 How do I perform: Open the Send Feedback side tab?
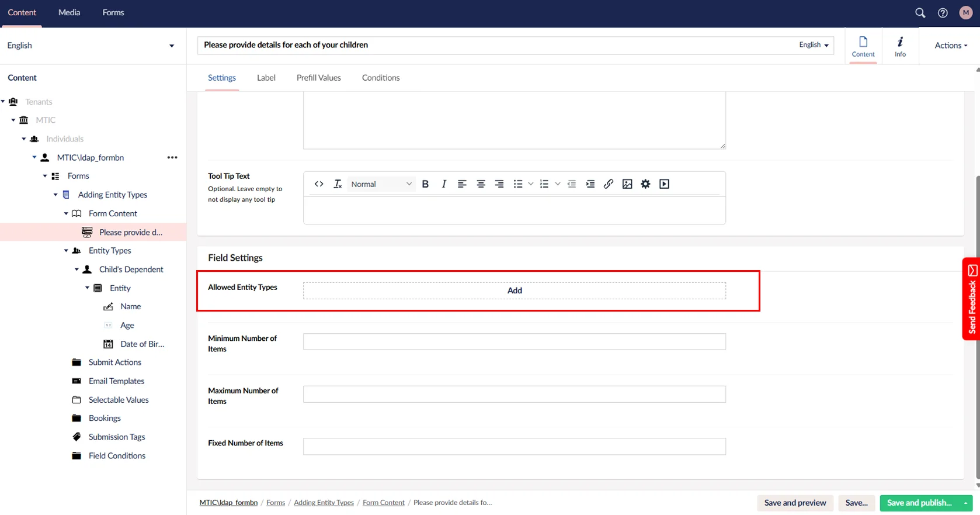[972, 299]
